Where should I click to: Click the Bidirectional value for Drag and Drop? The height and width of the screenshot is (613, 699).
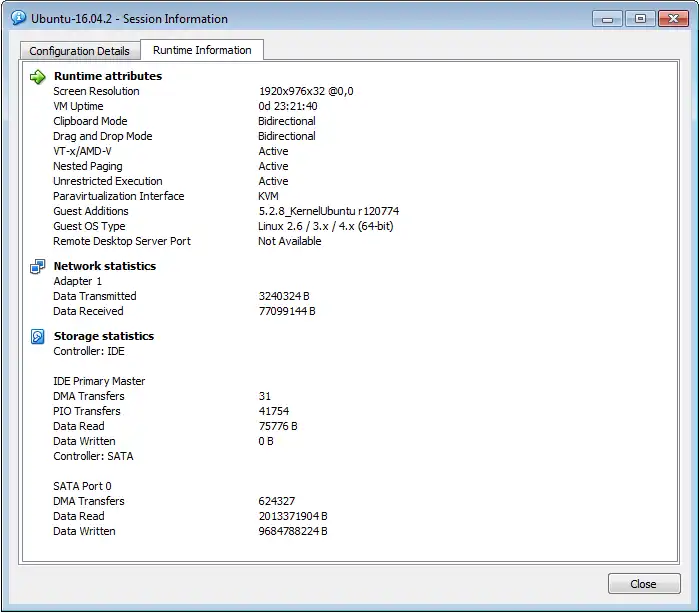point(287,136)
